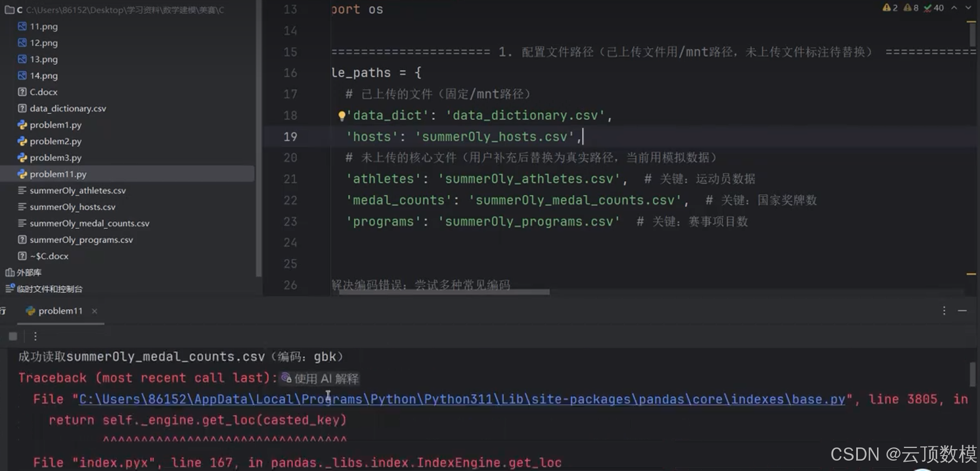
Task: Select summerOly_medal_counts.csv in tree
Action: 89,223
